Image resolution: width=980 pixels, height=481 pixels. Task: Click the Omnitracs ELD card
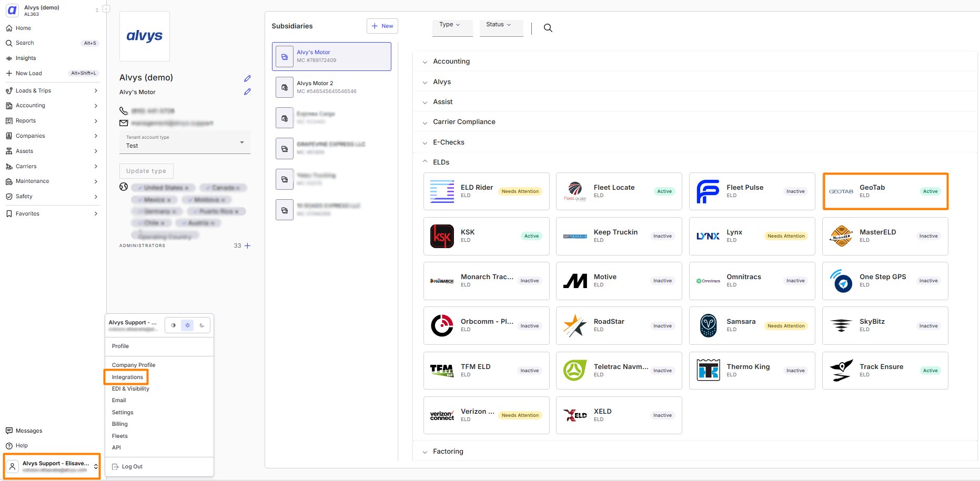pos(752,281)
